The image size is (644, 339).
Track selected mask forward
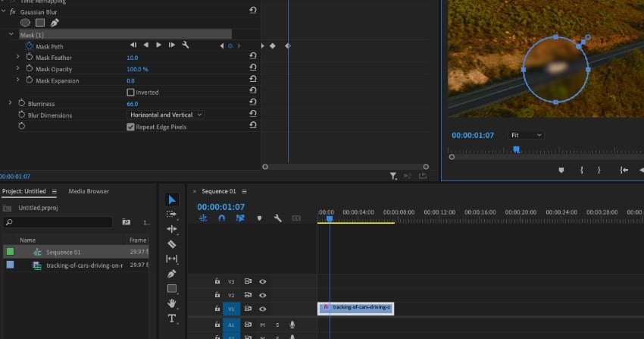[158, 45]
